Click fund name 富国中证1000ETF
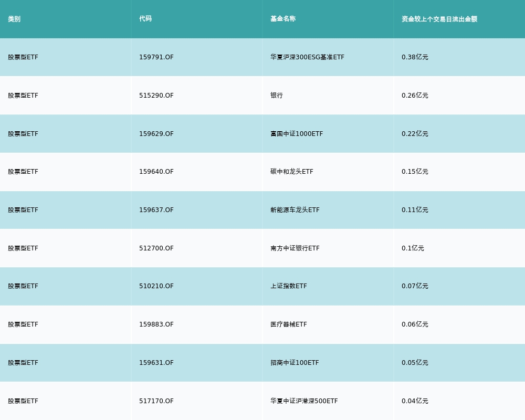Image resolution: width=525 pixels, height=420 pixels. click(297, 134)
